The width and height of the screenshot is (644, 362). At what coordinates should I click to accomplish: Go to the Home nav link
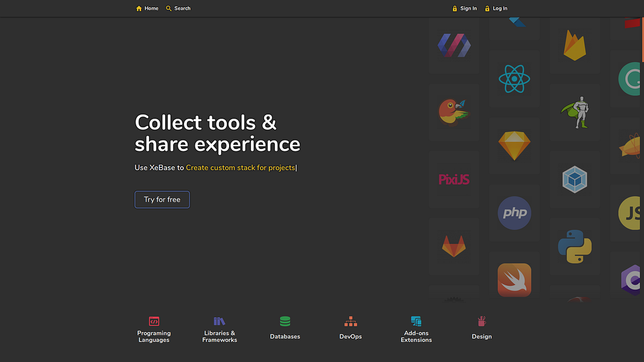pyautogui.click(x=147, y=8)
